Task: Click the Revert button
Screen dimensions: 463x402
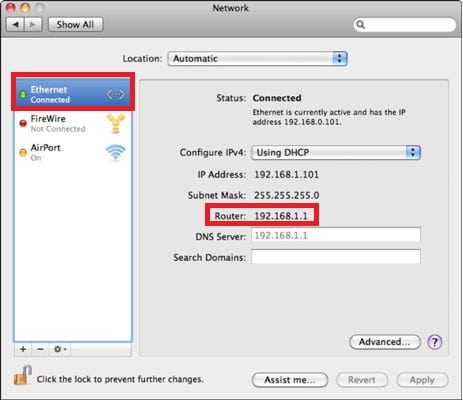Action: (362, 380)
